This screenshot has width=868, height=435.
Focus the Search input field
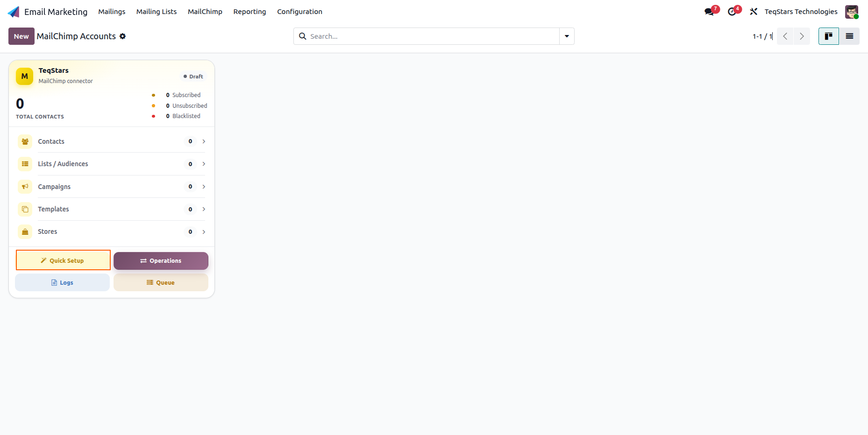click(x=434, y=36)
